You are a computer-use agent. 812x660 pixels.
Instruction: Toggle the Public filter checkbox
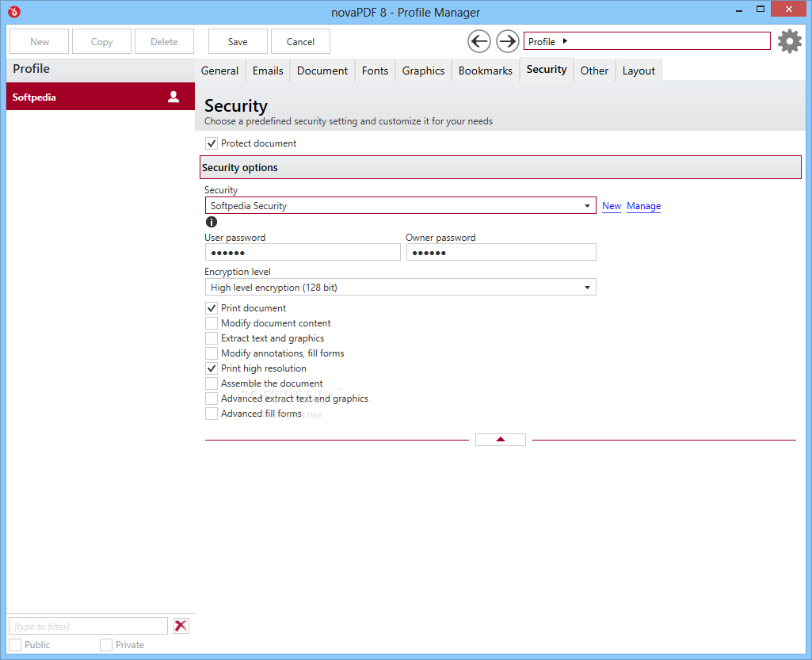(x=16, y=645)
